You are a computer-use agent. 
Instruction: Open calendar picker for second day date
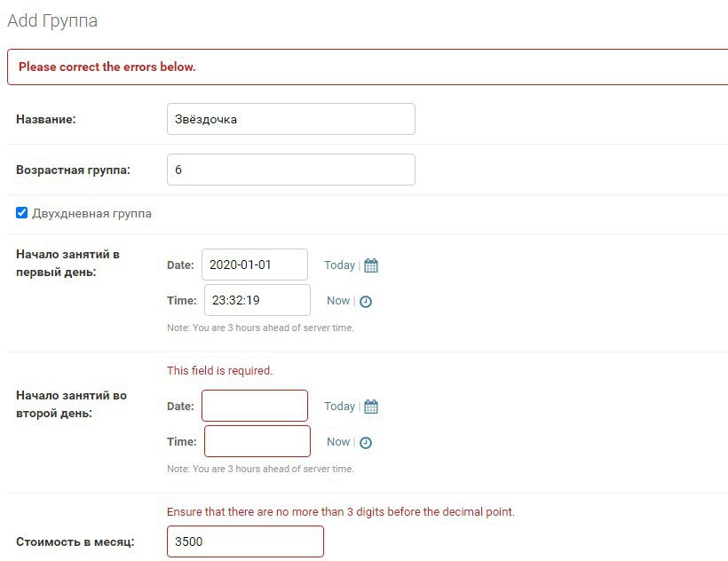point(371,407)
